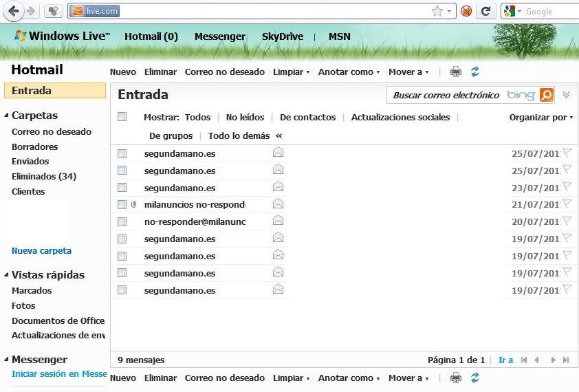Click envelope icon of first 25/07 segundamano.es message
The height and width of the screenshot is (392, 579).
[278, 152]
